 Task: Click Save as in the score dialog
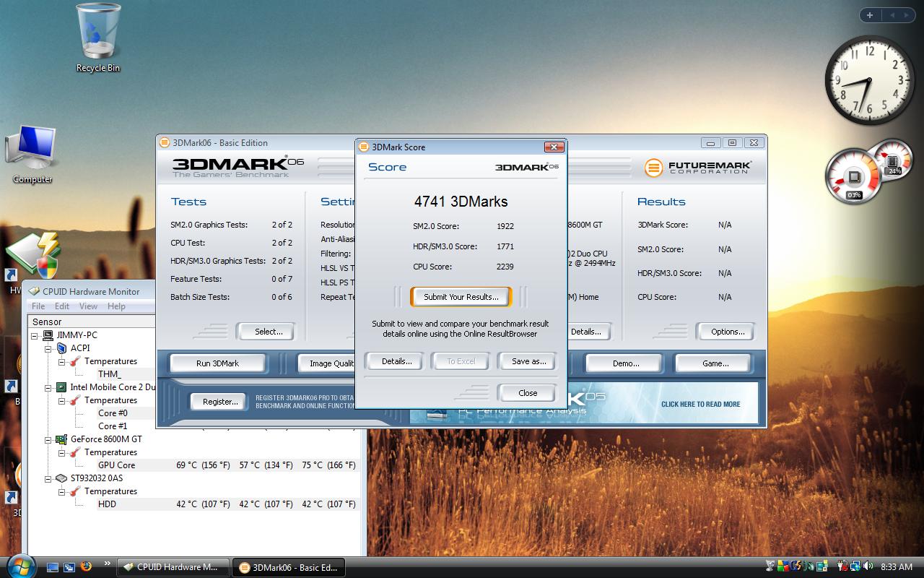(x=528, y=361)
